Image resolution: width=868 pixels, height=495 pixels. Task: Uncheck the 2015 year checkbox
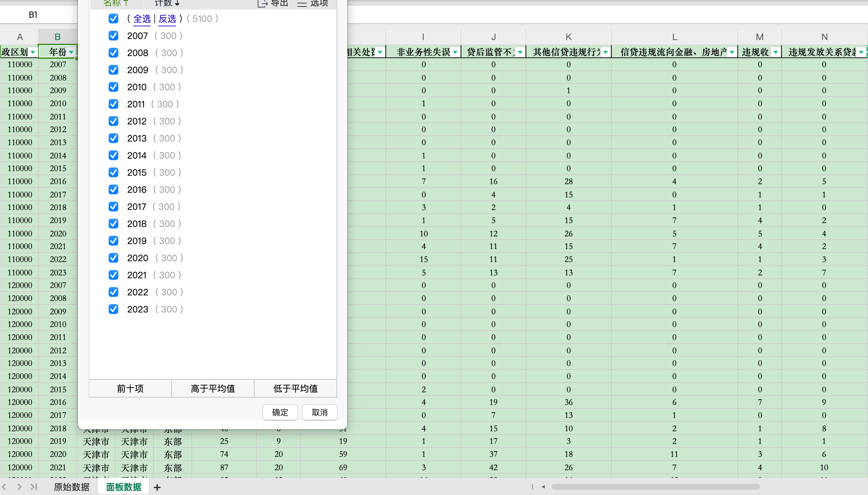pyautogui.click(x=113, y=172)
